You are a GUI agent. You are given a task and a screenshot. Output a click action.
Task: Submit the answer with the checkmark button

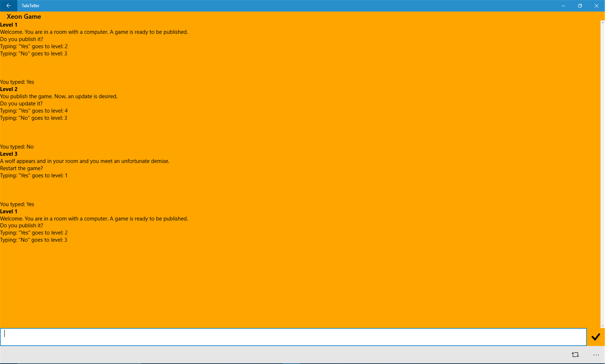[x=596, y=337]
